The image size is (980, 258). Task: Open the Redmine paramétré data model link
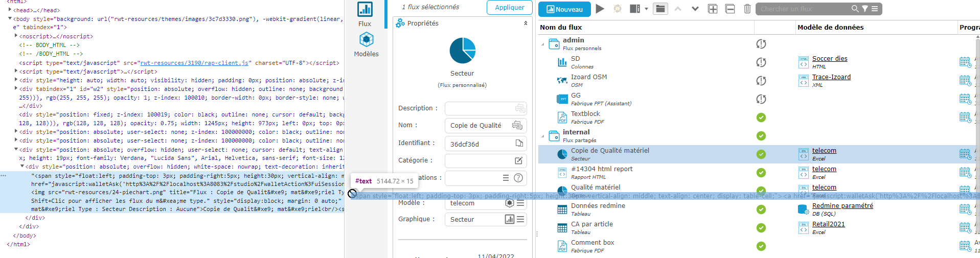coord(842,206)
